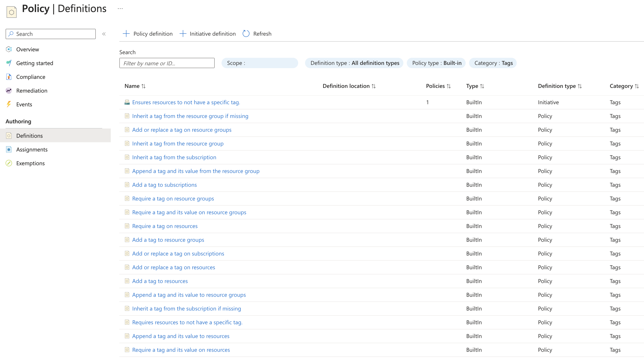The height and width of the screenshot is (361, 644).
Task: Click the Assignments icon in sidebar
Action: pos(9,149)
